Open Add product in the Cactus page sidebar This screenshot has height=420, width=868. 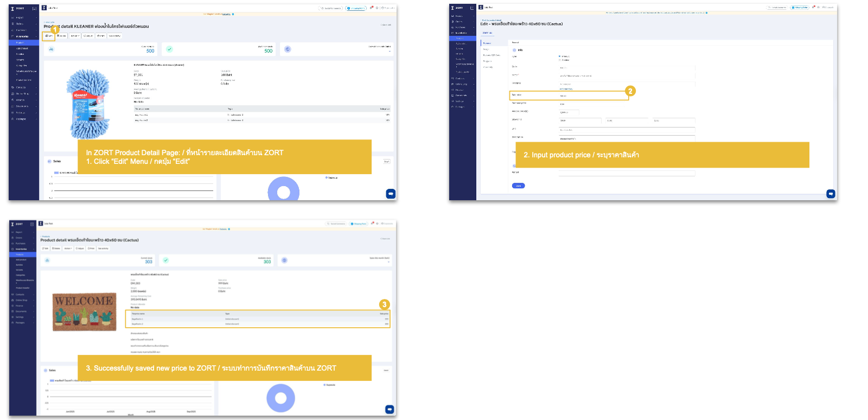click(x=22, y=260)
